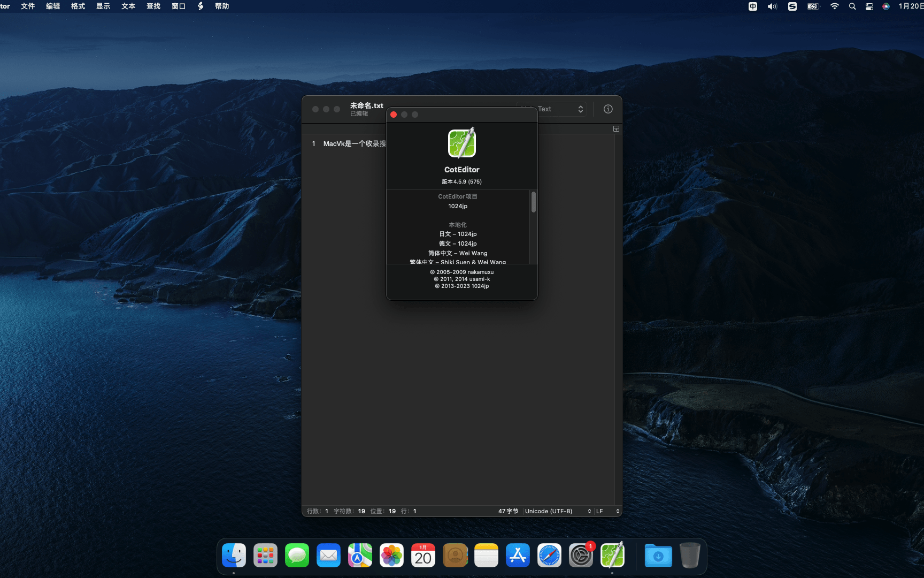
Task: Open the Unicode (UTF-8) encoding dropdown
Action: pos(557,511)
